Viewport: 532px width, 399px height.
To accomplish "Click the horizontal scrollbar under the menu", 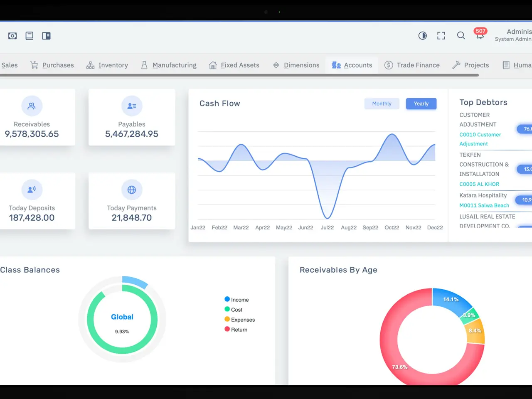I will click(239, 75).
